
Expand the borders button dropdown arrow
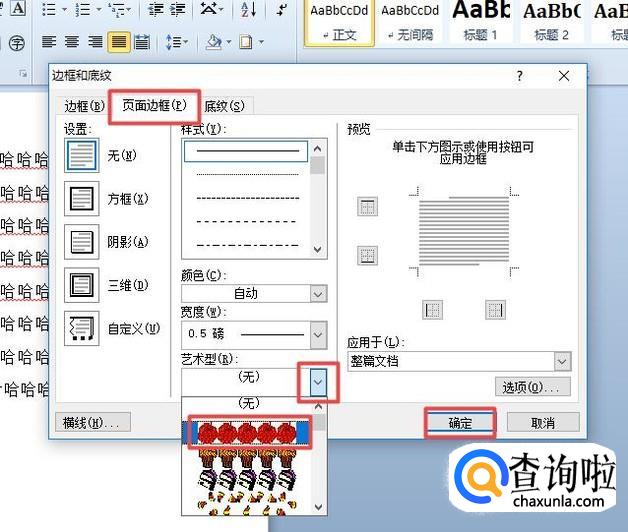click(262, 42)
